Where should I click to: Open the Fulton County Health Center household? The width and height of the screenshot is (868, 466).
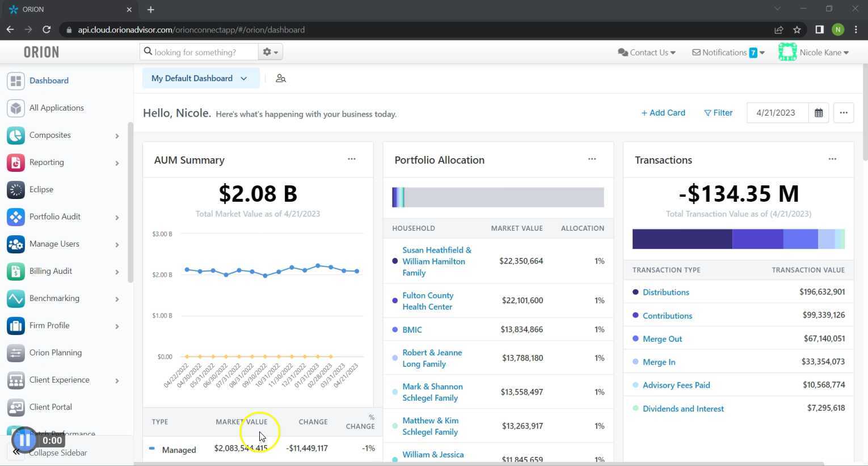click(428, 300)
